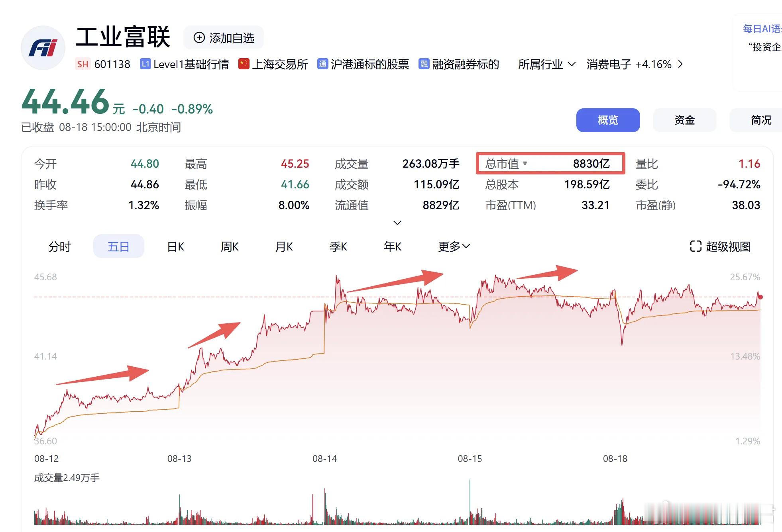Click the China flag icon
The width and height of the screenshot is (782, 532).
(x=244, y=64)
